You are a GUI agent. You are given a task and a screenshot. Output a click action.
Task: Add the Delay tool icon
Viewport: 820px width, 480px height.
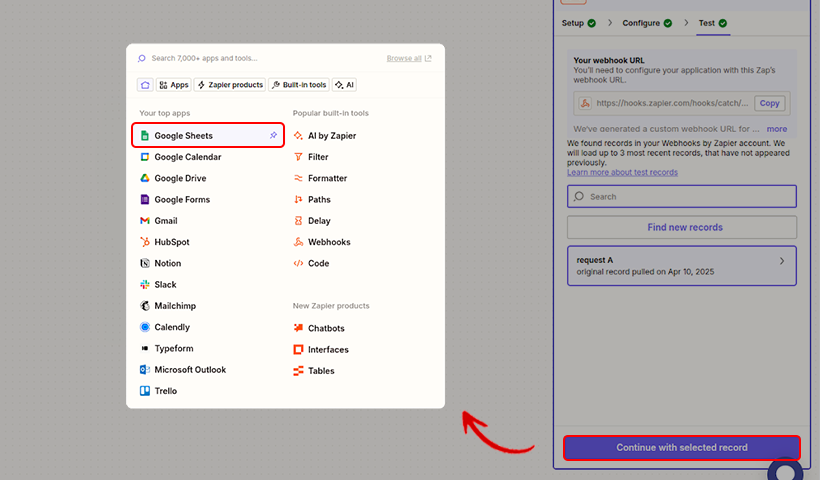(x=298, y=221)
